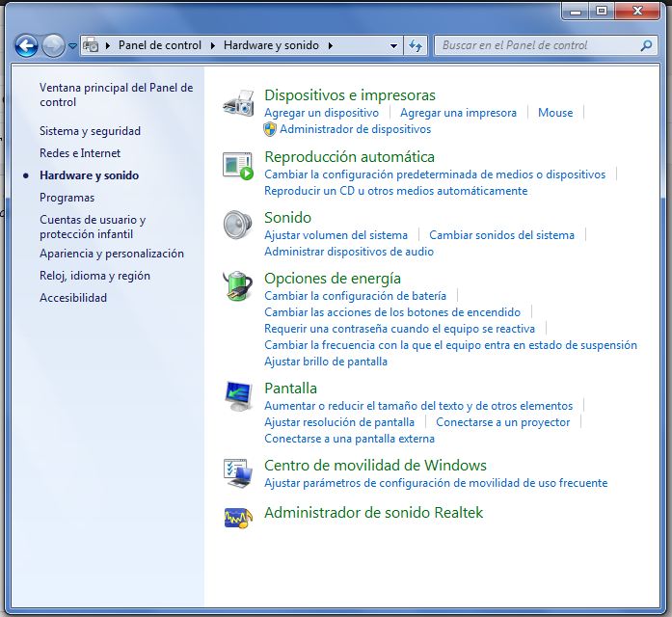Click Administrar dispositivos de audio
Viewport: 672px width, 617px height.
pos(349,252)
